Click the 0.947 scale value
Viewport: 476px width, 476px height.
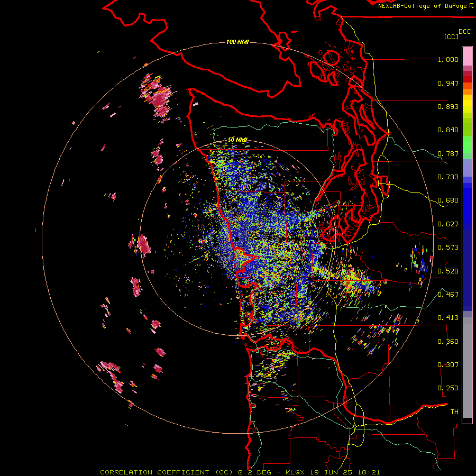click(x=448, y=83)
